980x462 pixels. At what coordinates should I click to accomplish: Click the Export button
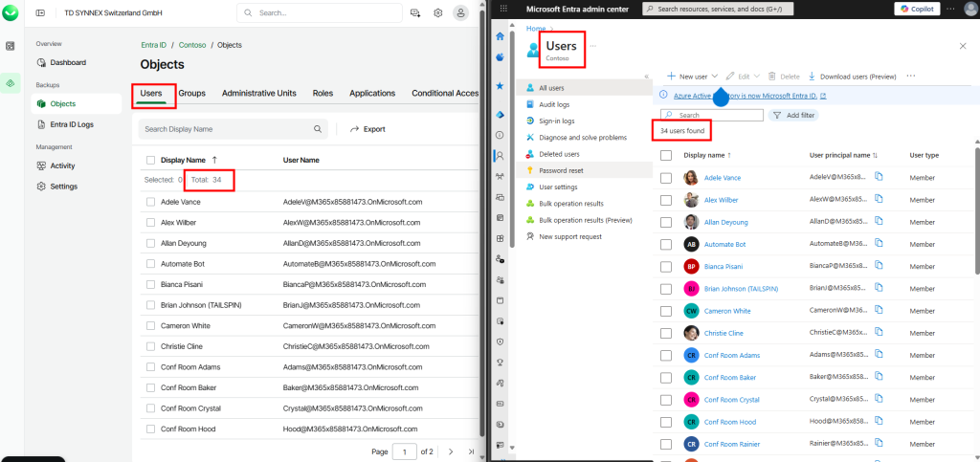click(367, 128)
